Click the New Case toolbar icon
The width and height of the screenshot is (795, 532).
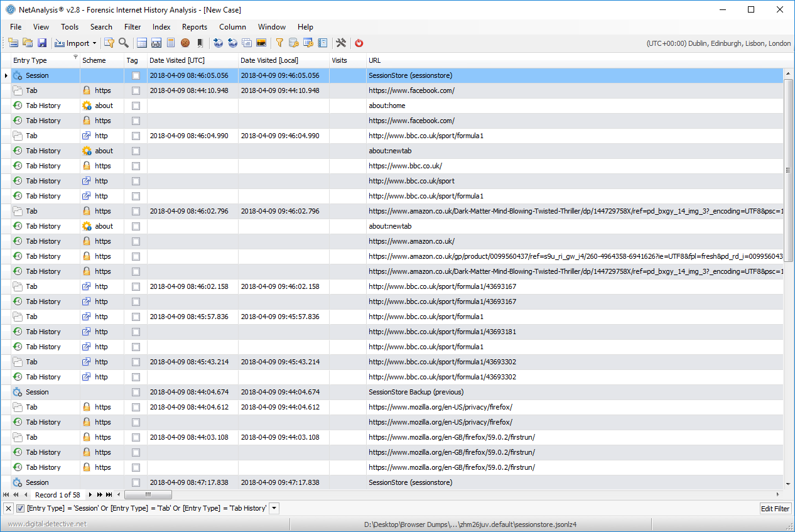pyautogui.click(x=13, y=43)
